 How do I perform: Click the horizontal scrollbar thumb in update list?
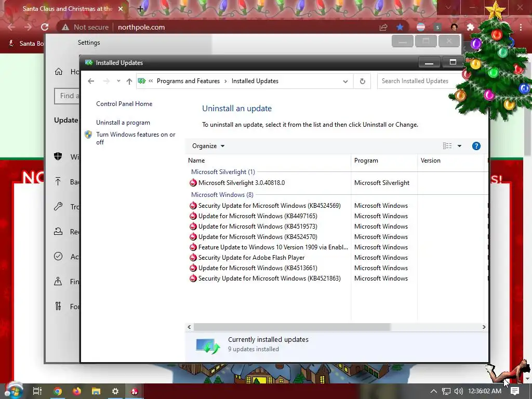(x=292, y=327)
